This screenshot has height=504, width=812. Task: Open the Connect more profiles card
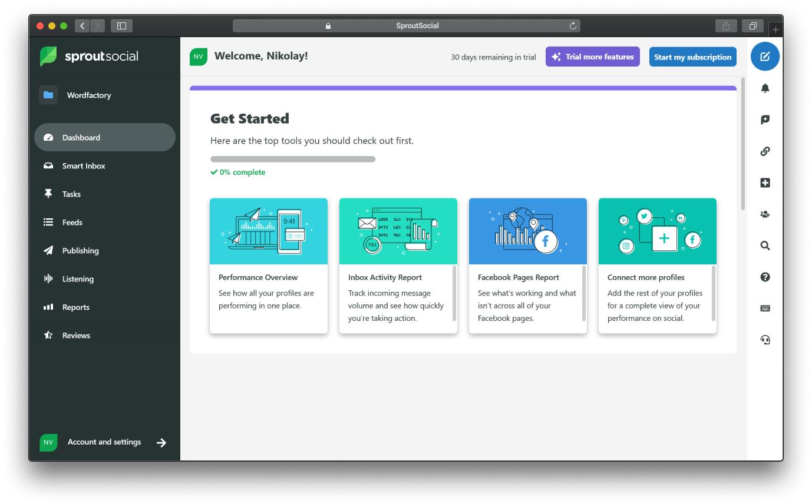(x=658, y=266)
